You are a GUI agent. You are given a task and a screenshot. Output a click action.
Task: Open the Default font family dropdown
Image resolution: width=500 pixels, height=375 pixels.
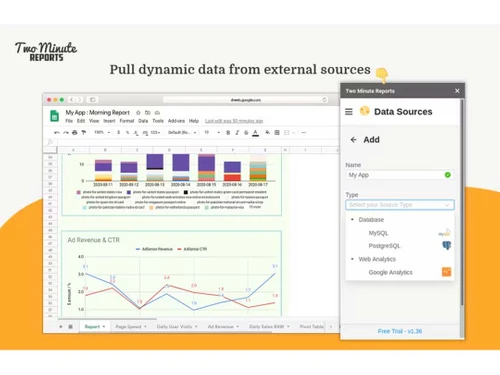tap(182, 133)
